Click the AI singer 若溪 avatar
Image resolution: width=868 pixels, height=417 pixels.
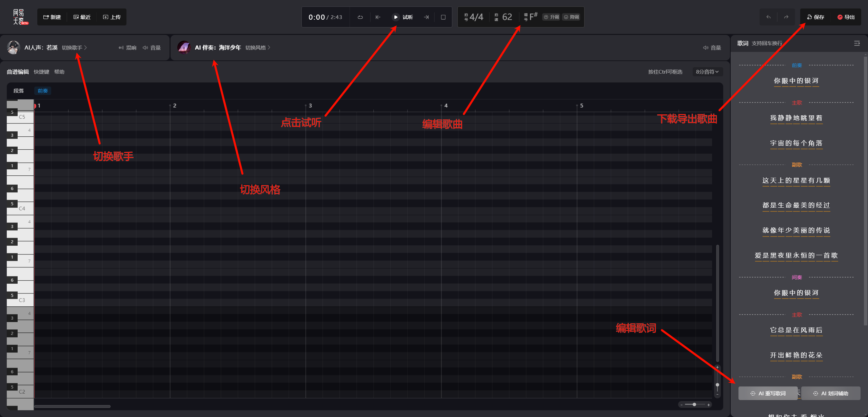tap(14, 48)
